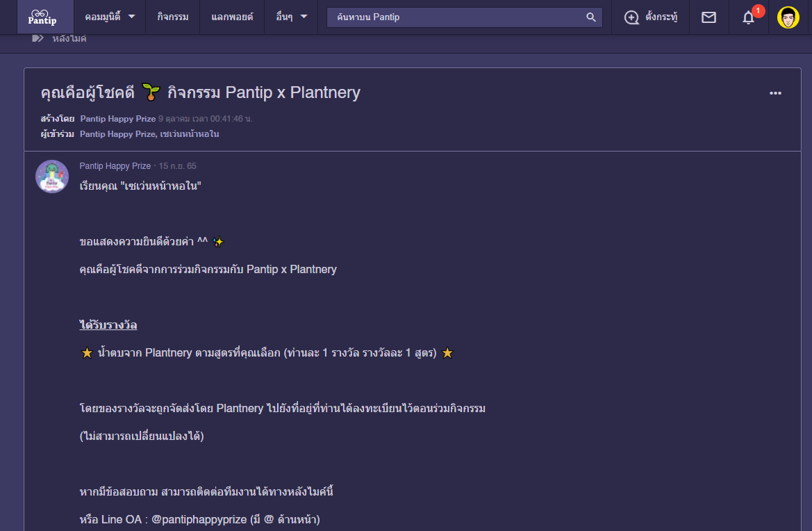Open the message author name Pantip Happy Prize
812x531 pixels.
click(x=115, y=166)
